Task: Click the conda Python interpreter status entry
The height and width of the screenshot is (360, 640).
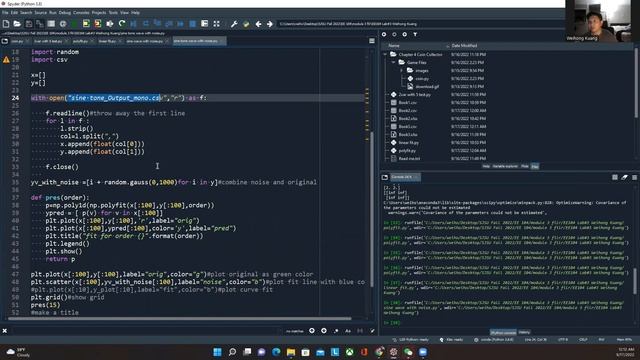Action: [x=494, y=340]
